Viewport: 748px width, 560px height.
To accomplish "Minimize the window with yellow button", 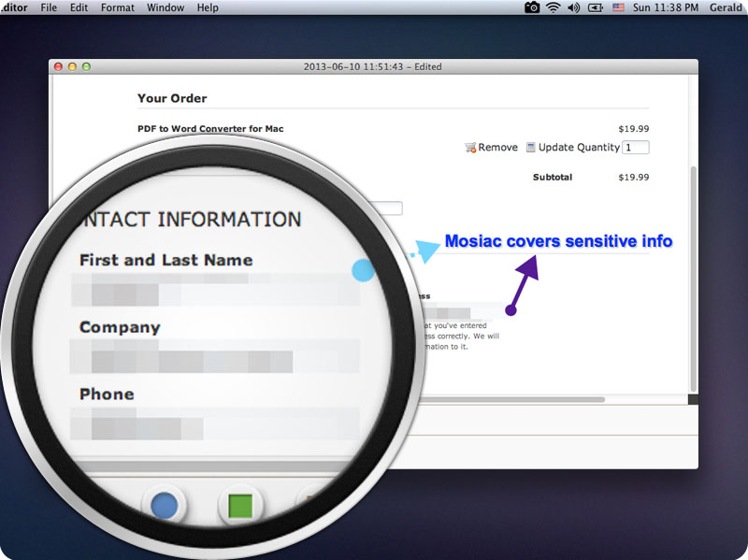I will pos(73,66).
